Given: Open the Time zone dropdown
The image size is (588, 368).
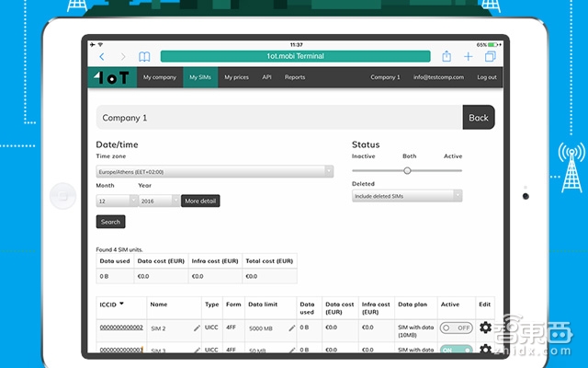Looking at the screenshot, I should point(214,172).
